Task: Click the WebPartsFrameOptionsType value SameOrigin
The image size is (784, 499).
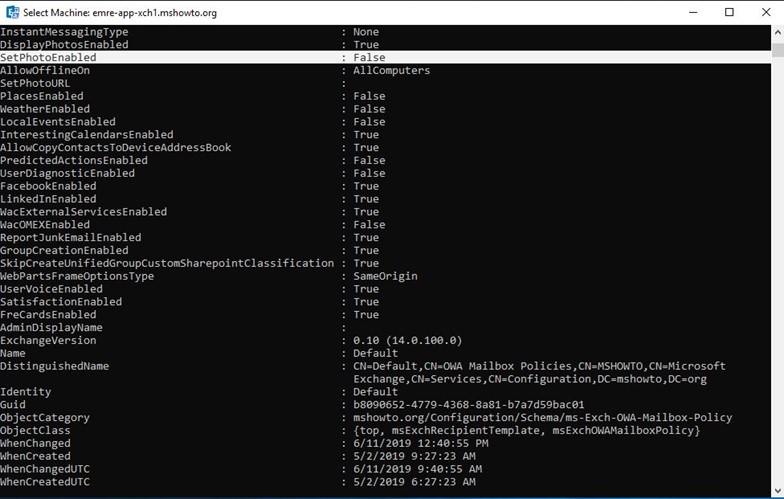Action: tap(385, 276)
